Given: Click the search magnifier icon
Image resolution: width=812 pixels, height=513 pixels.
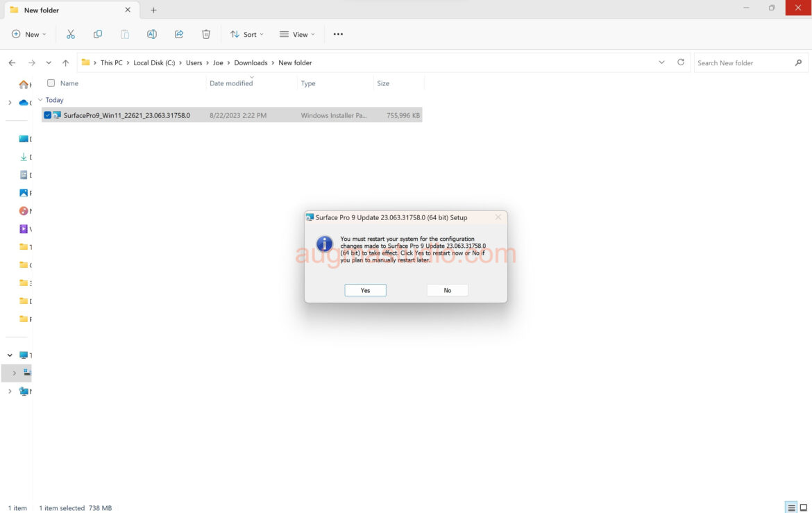Looking at the screenshot, I should [x=799, y=62].
